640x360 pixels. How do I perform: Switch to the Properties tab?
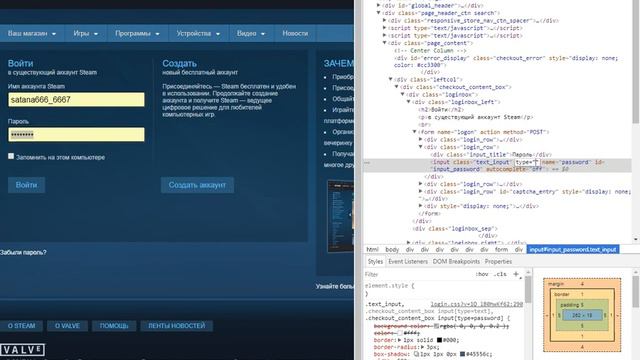tap(498, 261)
